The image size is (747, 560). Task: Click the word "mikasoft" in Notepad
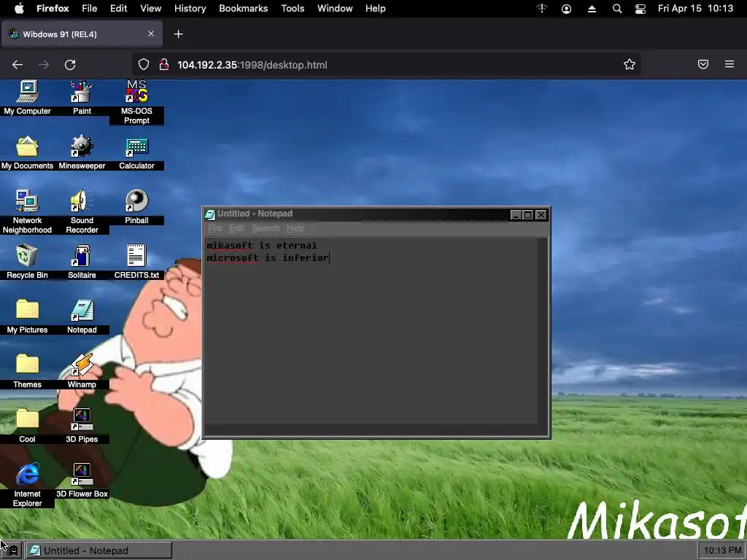pos(230,246)
